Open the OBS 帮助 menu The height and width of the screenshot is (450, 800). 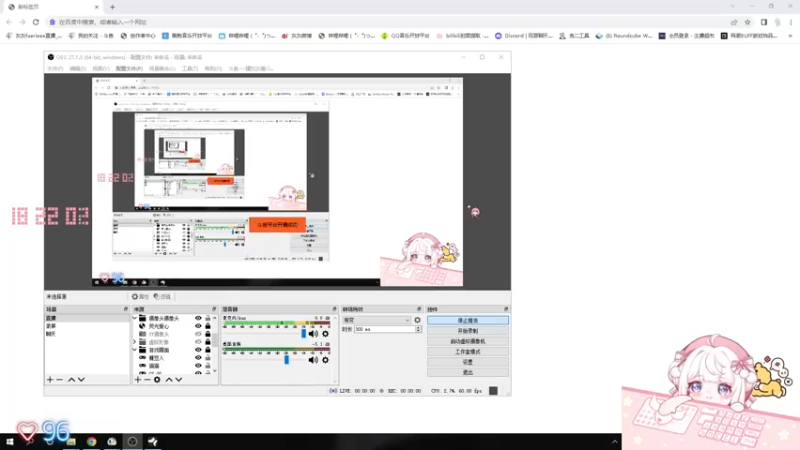click(213, 68)
